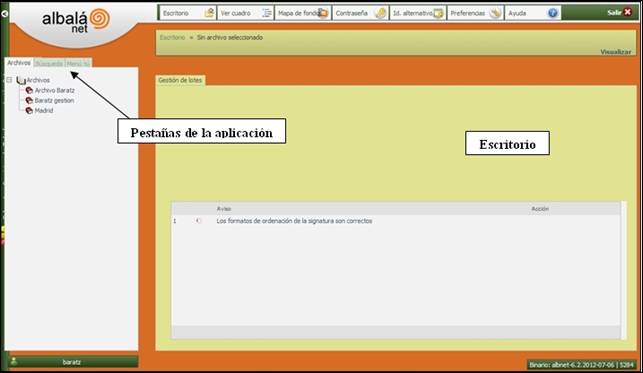Click 'Sin archivo seleccionado' breadcrumb text
The image size is (643, 373).
coord(230,37)
